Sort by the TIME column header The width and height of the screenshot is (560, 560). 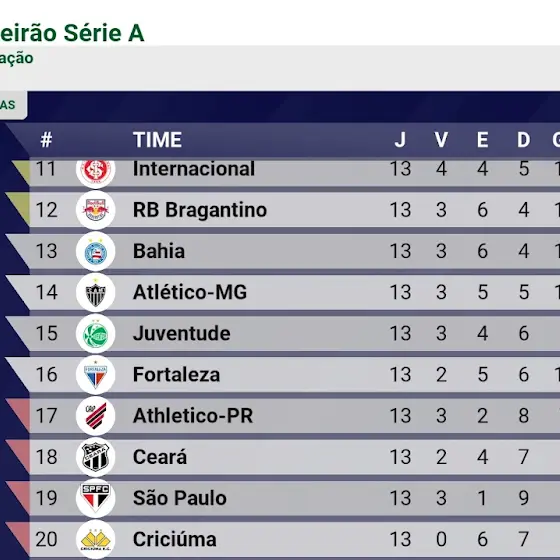[157, 140]
